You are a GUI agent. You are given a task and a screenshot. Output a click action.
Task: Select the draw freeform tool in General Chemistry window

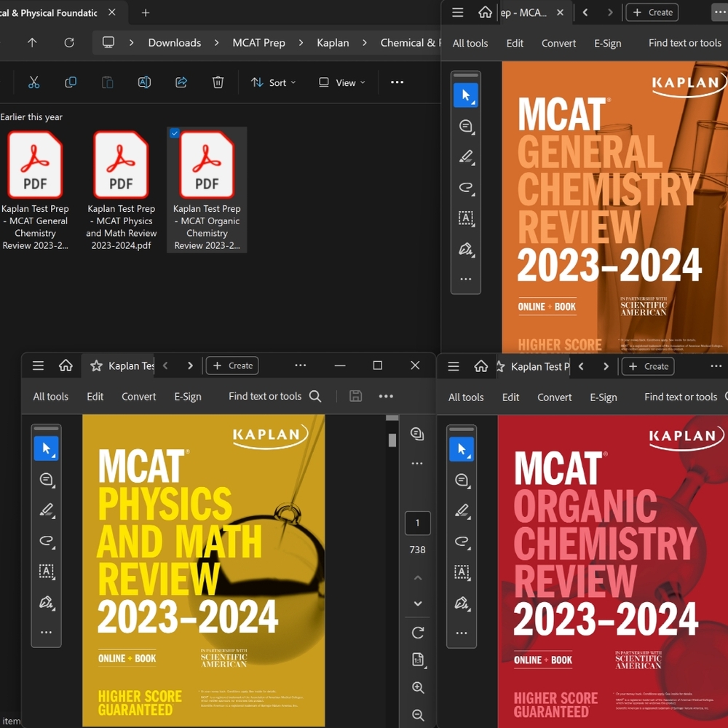tap(466, 188)
